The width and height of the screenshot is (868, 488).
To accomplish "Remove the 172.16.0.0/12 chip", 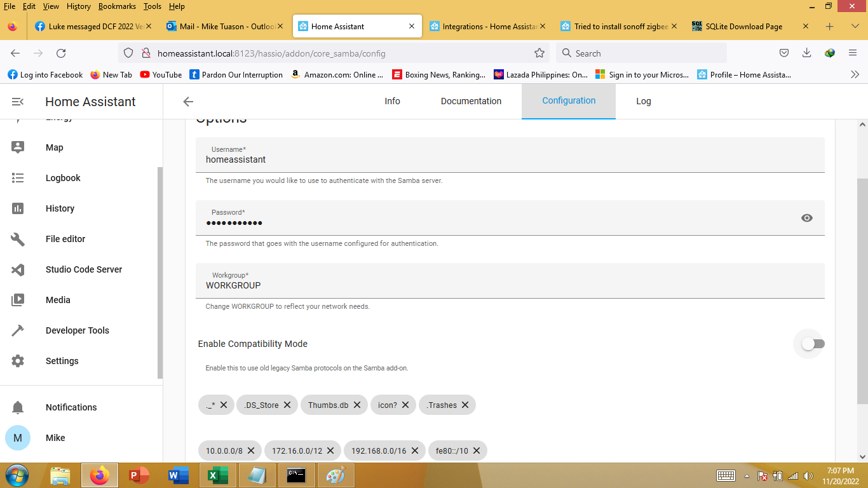I will (331, 451).
